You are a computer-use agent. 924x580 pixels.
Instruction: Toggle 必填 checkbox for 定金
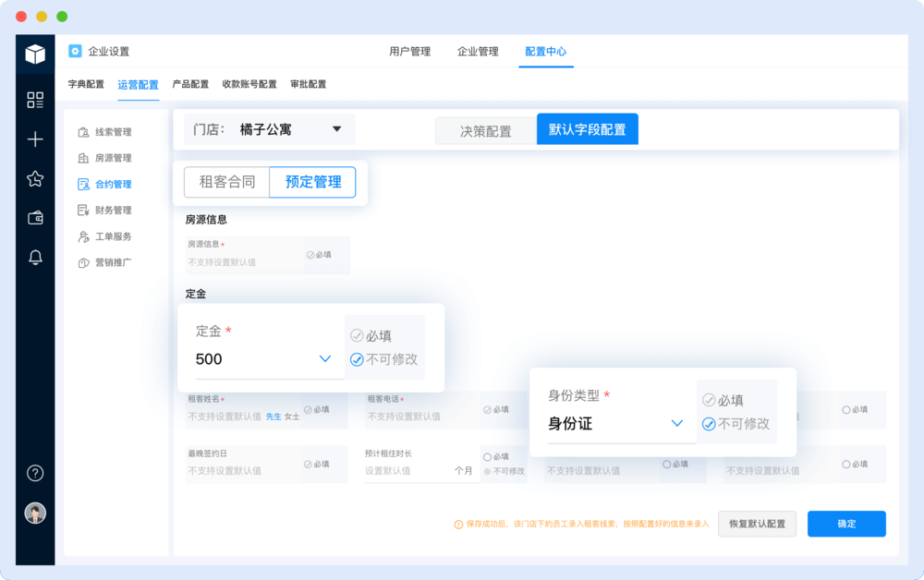click(357, 335)
